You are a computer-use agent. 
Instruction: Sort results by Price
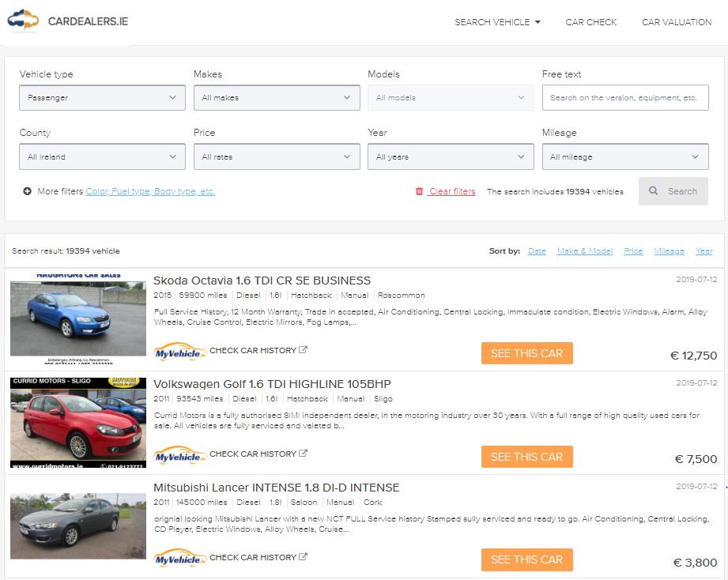pos(633,251)
